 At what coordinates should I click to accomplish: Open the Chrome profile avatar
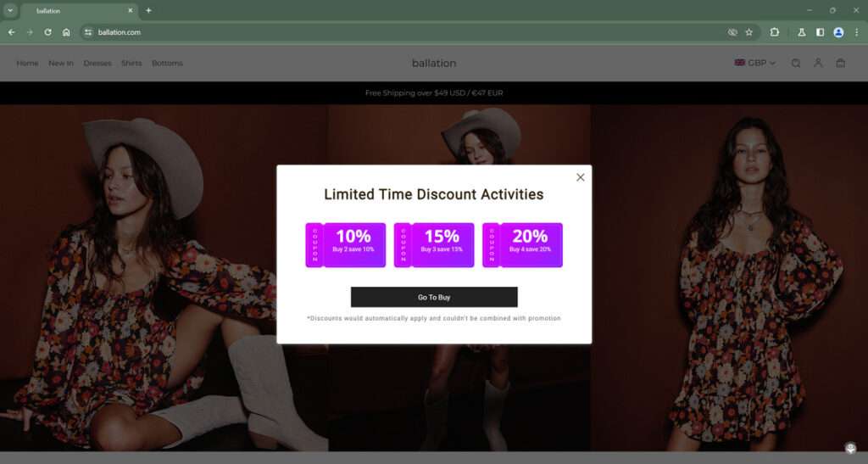point(838,32)
